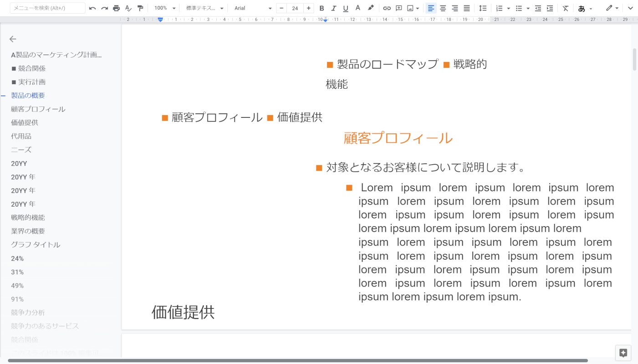This screenshot has height=364, width=638.
Task: Clear formatting with the crossed-out T icon
Action: (566, 8)
